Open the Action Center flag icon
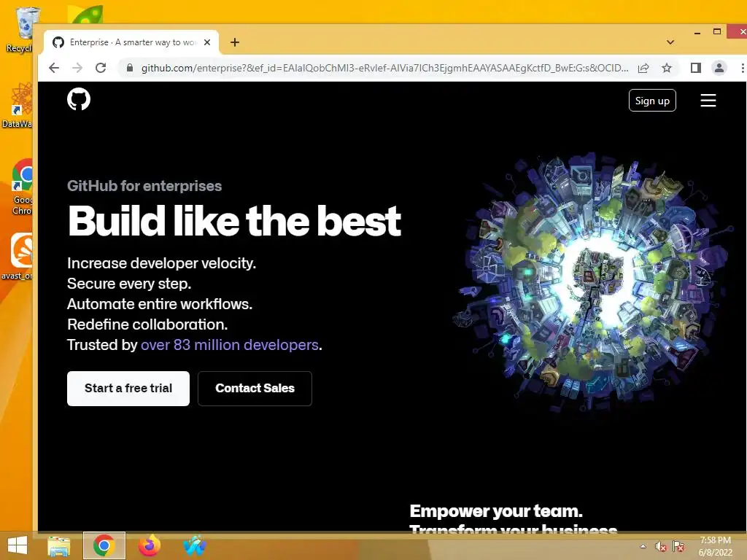This screenshot has height=560, width=747. coord(678,547)
